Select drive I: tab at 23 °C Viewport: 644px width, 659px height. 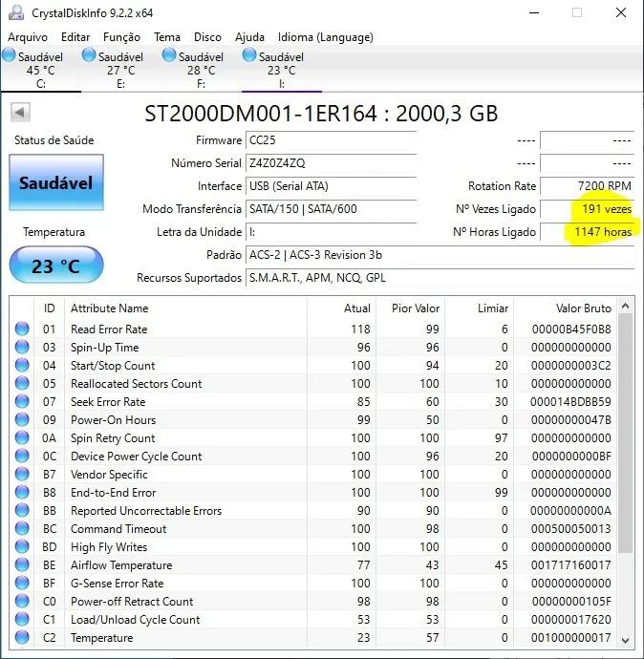coord(282,70)
